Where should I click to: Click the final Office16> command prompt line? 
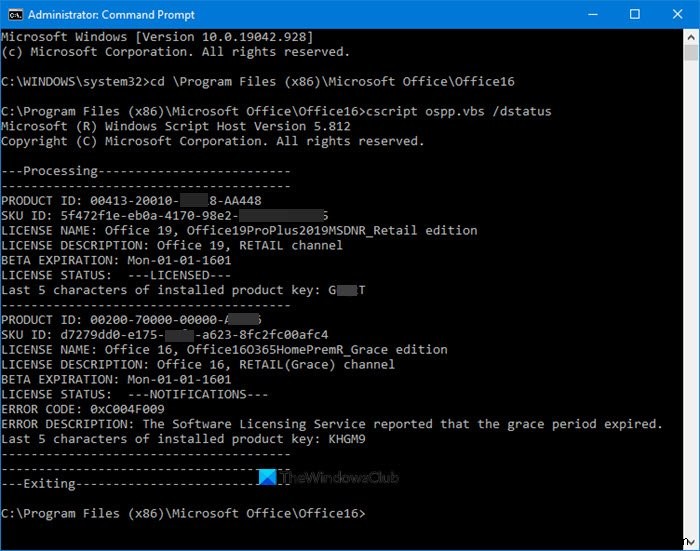point(183,513)
